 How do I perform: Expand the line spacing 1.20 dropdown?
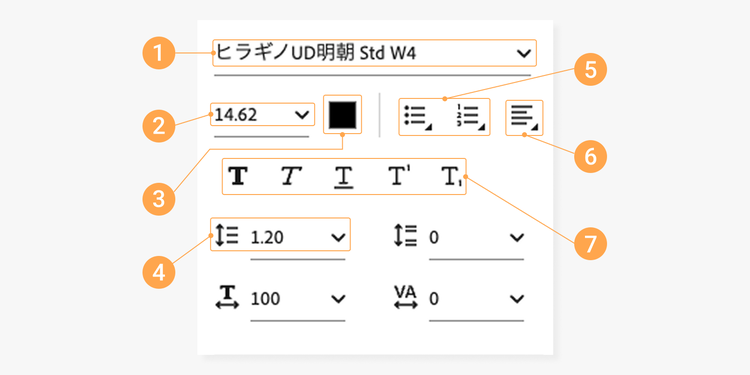338,237
